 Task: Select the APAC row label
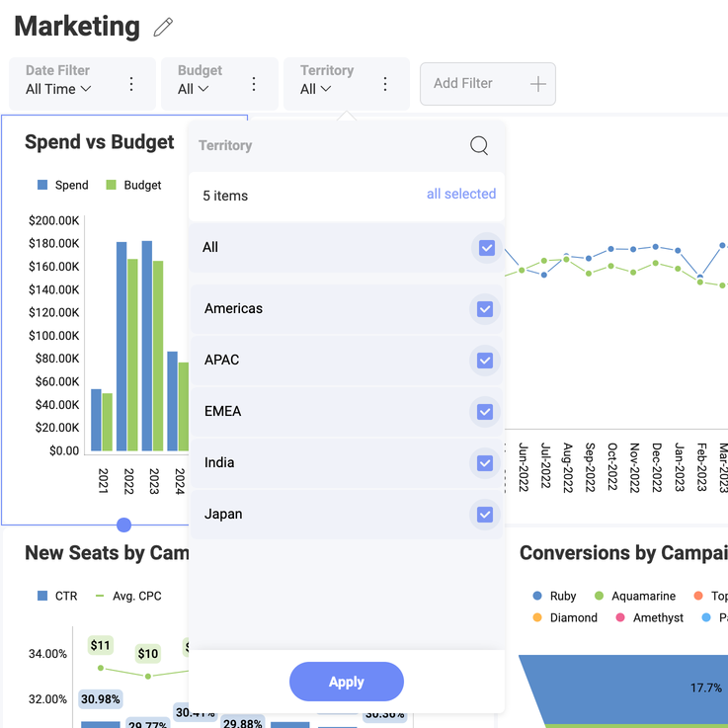click(x=221, y=360)
